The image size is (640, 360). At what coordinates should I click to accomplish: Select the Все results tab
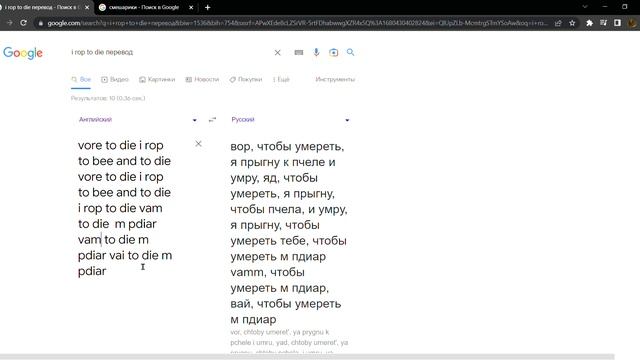click(x=81, y=80)
